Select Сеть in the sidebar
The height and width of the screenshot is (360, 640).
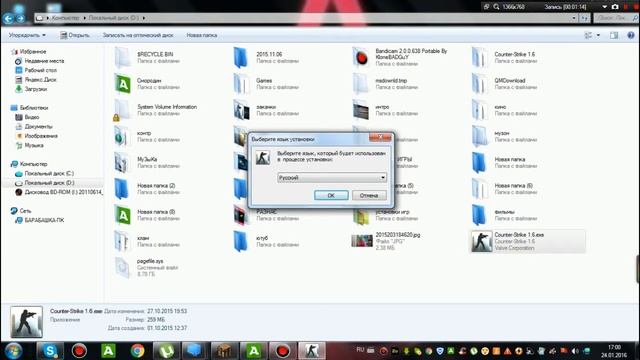pyautogui.click(x=25, y=211)
